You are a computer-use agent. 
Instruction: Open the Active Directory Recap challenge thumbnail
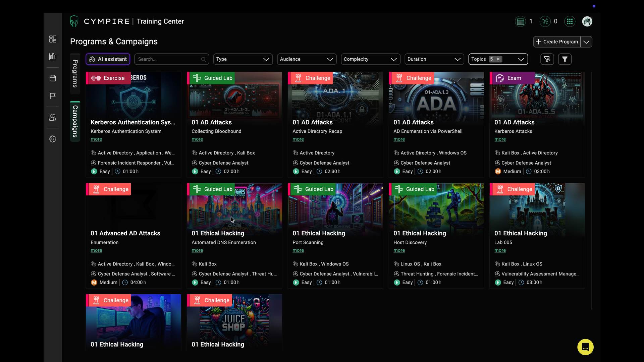335,95
